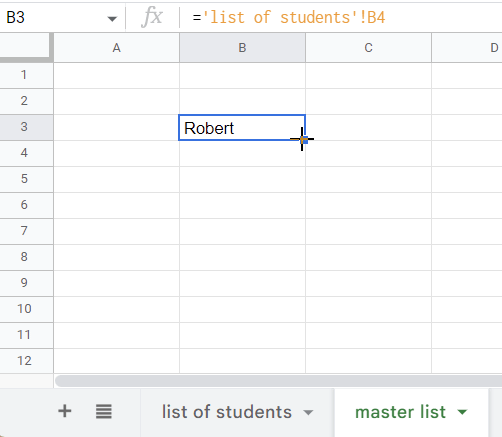Select row 6 header
This screenshot has height=437, width=502.
(x=26, y=205)
